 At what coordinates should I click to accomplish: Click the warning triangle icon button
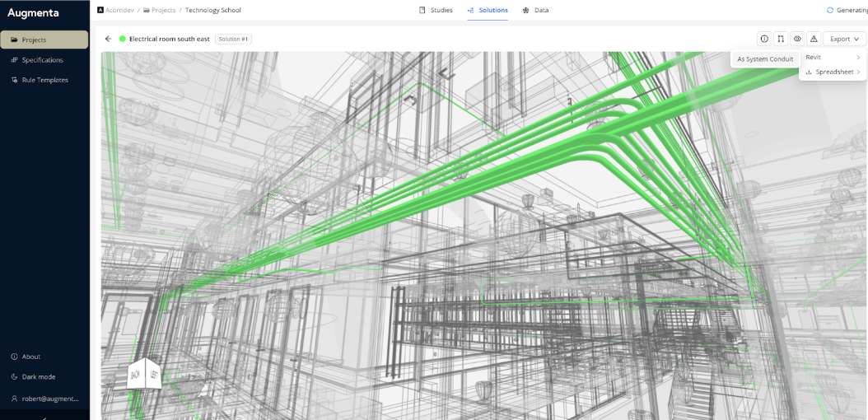point(814,39)
